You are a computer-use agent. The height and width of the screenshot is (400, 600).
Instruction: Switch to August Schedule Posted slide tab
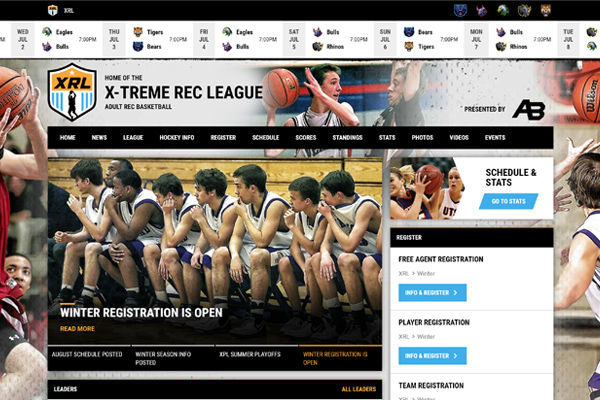pyautogui.click(x=87, y=354)
